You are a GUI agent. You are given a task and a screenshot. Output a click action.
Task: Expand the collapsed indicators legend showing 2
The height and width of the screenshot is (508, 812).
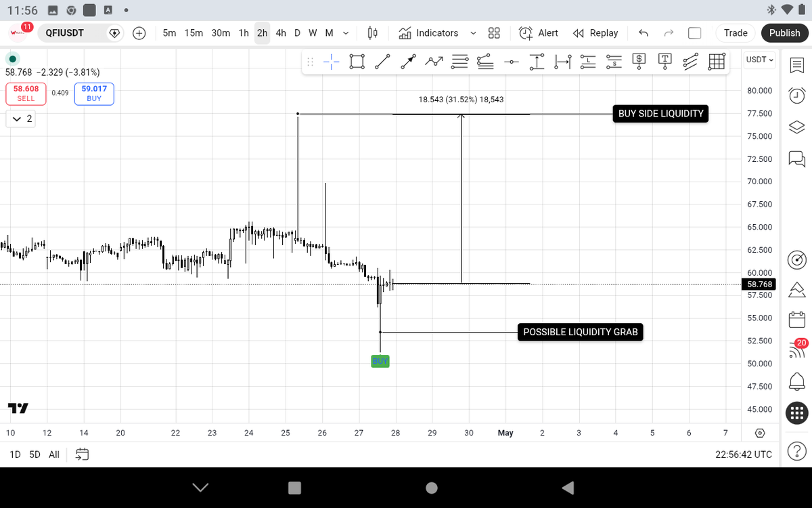(x=22, y=119)
